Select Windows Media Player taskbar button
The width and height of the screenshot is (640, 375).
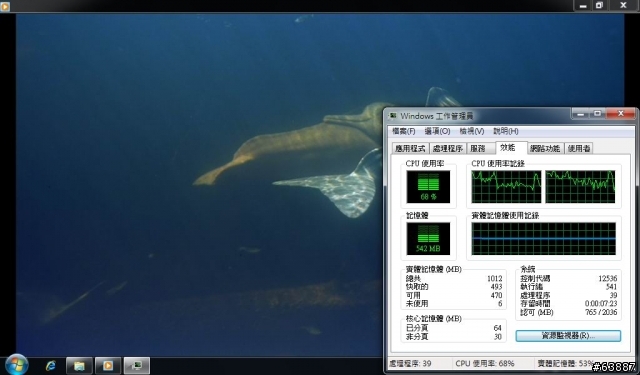pos(108,366)
